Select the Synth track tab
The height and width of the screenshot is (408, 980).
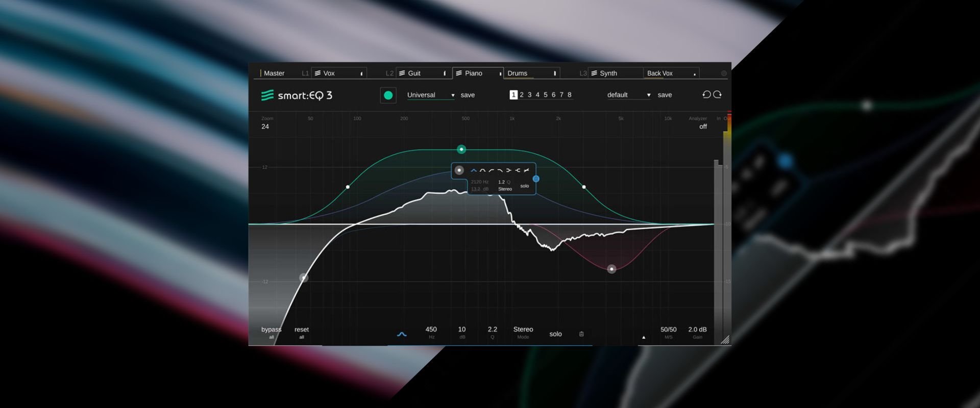tap(616, 73)
